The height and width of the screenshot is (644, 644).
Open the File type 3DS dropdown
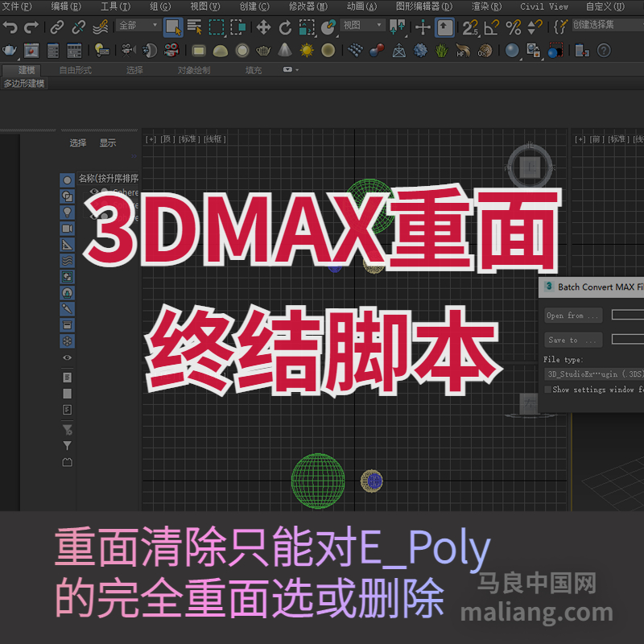tap(594, 374)
